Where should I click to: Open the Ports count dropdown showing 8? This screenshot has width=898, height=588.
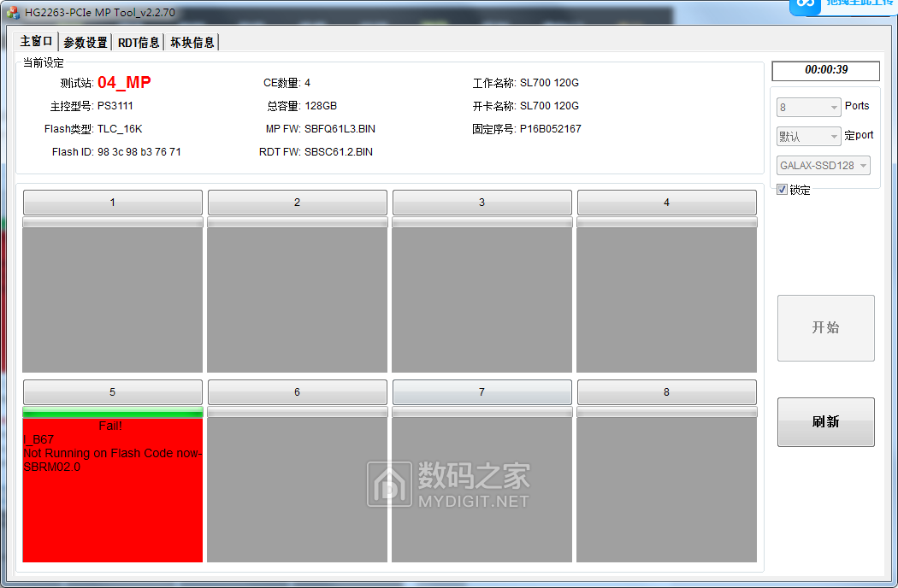[808, 107]
